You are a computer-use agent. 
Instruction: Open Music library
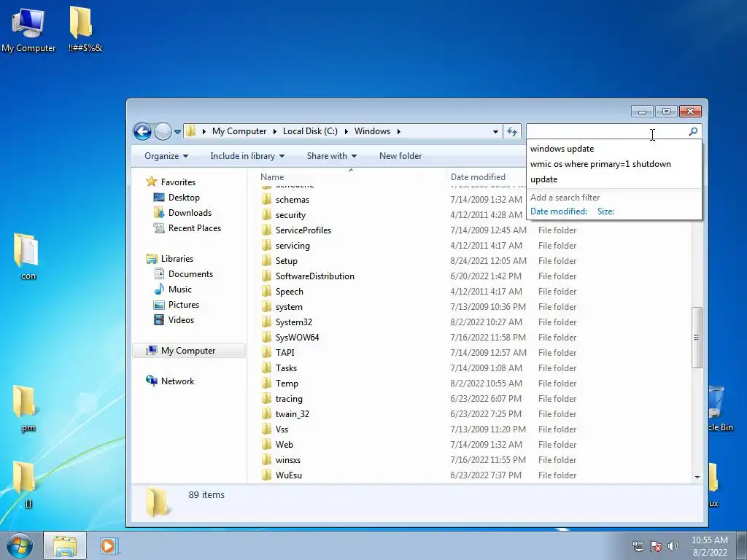click(179, 289)
